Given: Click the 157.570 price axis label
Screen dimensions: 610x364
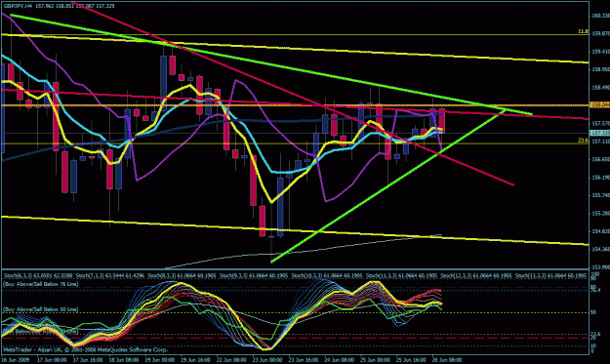Looking at the screenshot, I should 600,124.
